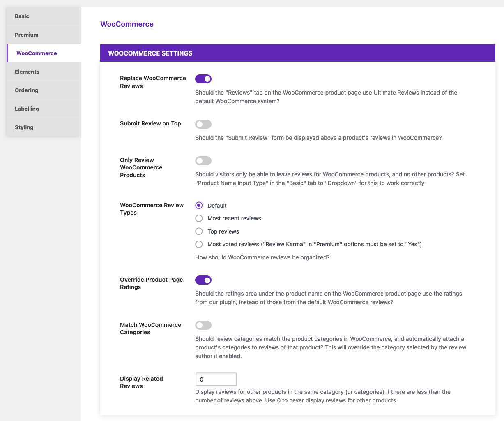
Task: Switch to the WooCommerce sidebar tab
Action: click(x=44, y=53)
